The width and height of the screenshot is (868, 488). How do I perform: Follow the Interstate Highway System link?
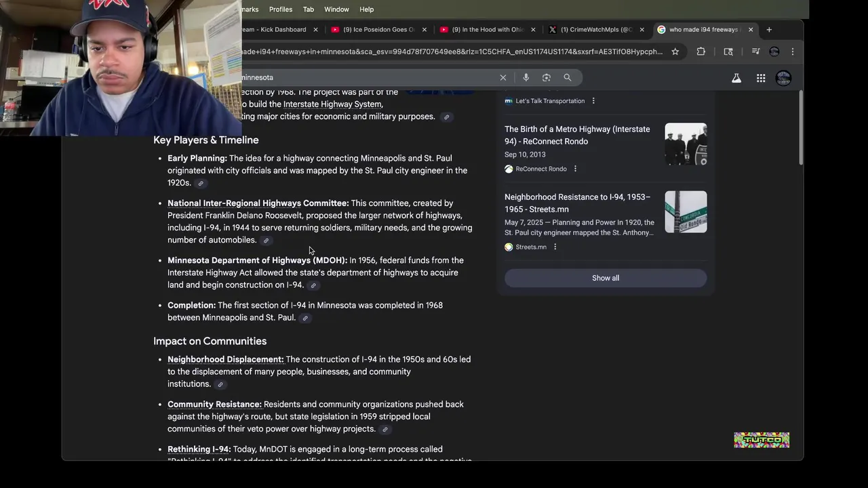332,104
